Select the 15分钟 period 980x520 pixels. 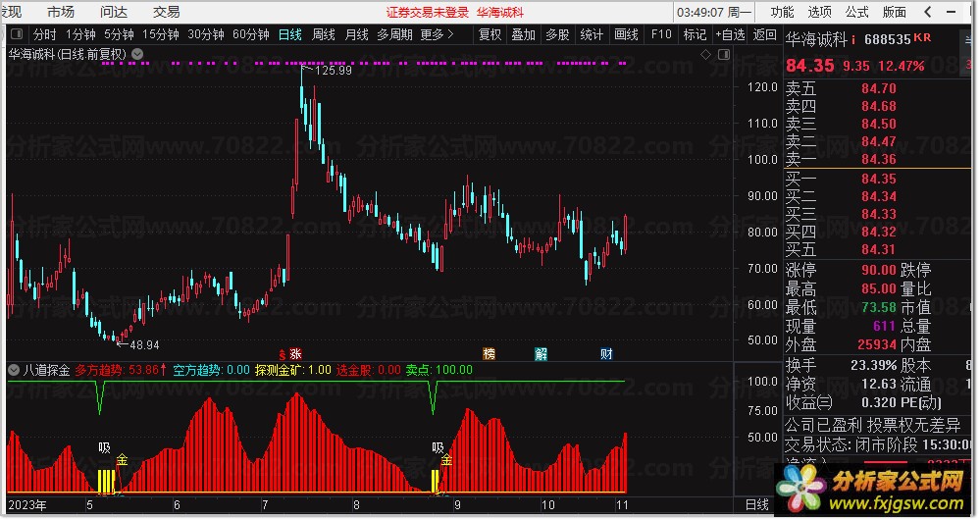coord(161,35)
